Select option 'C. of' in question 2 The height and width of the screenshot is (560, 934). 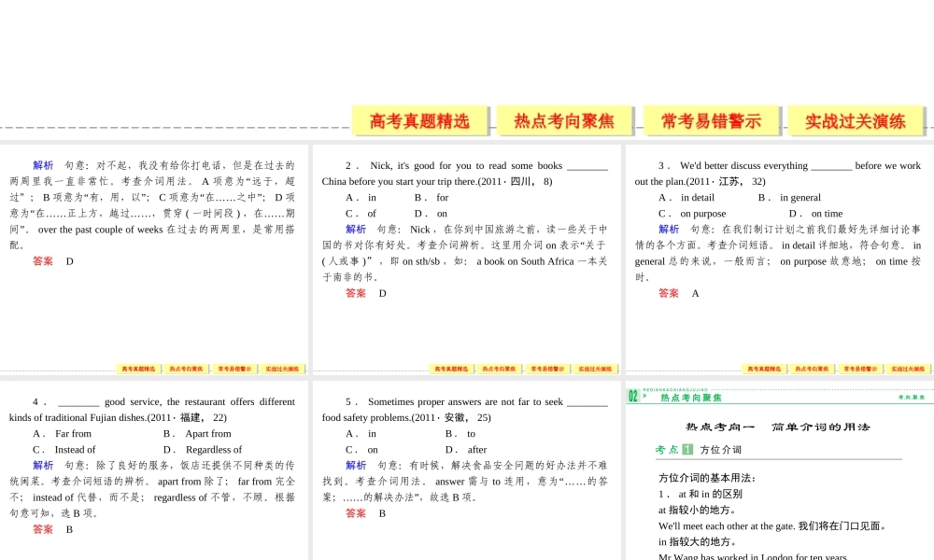click(x=361, y=214)
